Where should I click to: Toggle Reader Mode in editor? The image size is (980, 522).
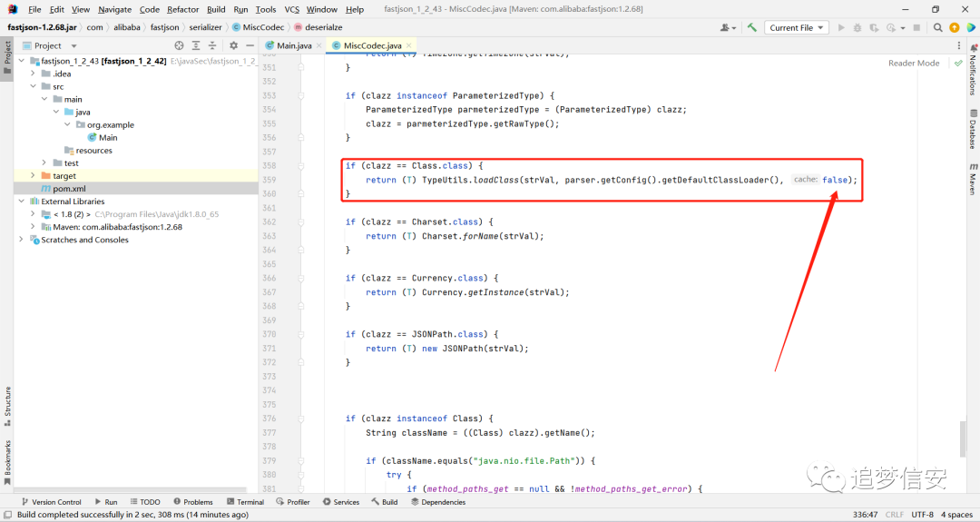[x=914, y=64]
